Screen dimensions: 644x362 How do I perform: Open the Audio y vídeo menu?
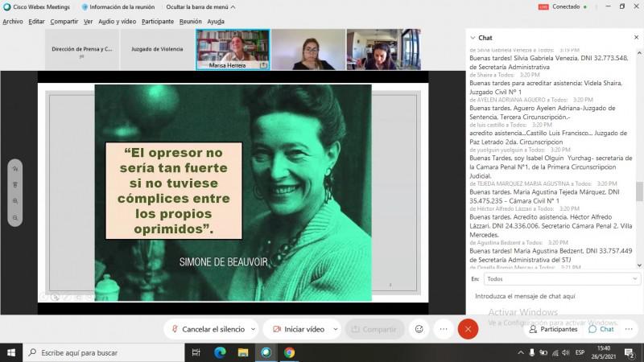(x=118, y=22)
